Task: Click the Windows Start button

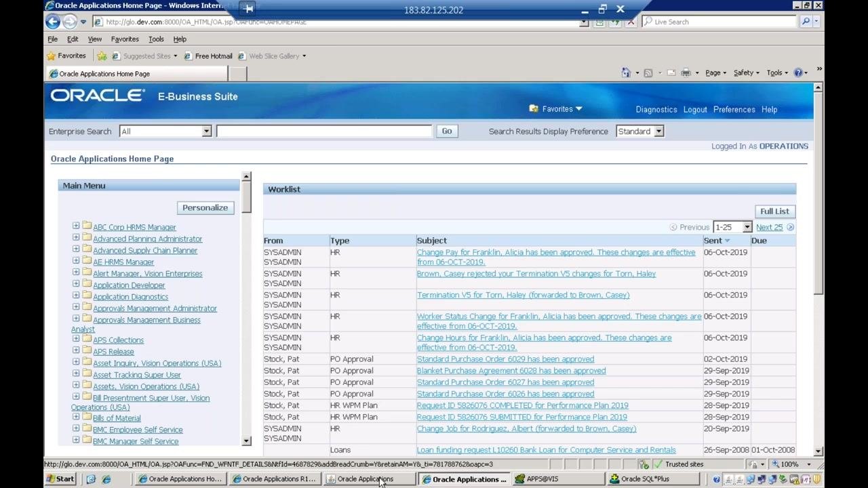Action: pos(60,479)
